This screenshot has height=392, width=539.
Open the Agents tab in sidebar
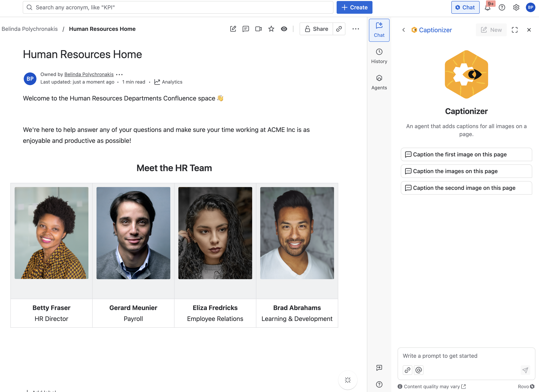click(379, 82)
